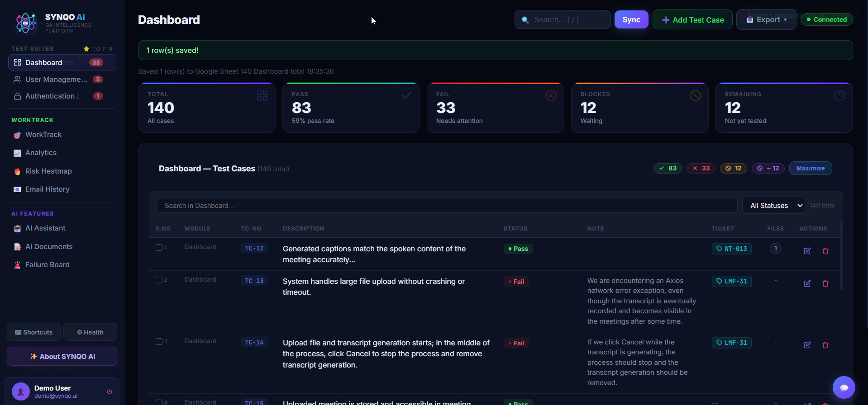The width and height of the screenshot is (868, 405).
Task: Open the chat bubble widget
Action: click(844, 387)
